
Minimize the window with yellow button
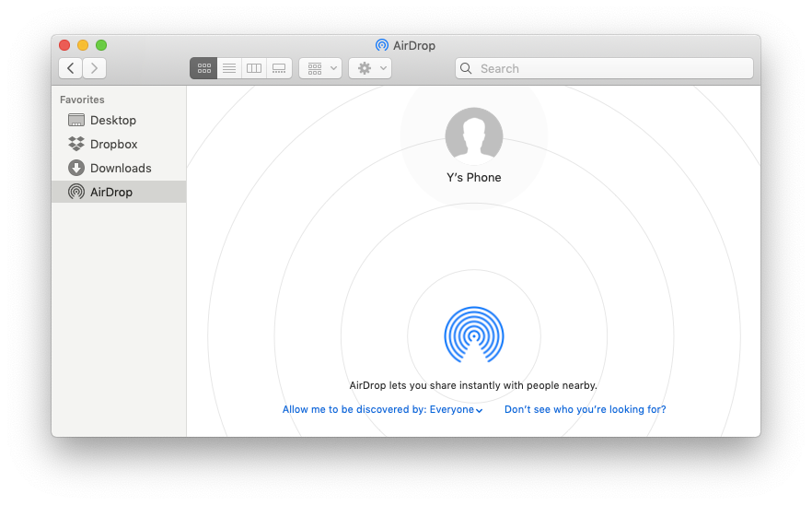tap(83, 45)
